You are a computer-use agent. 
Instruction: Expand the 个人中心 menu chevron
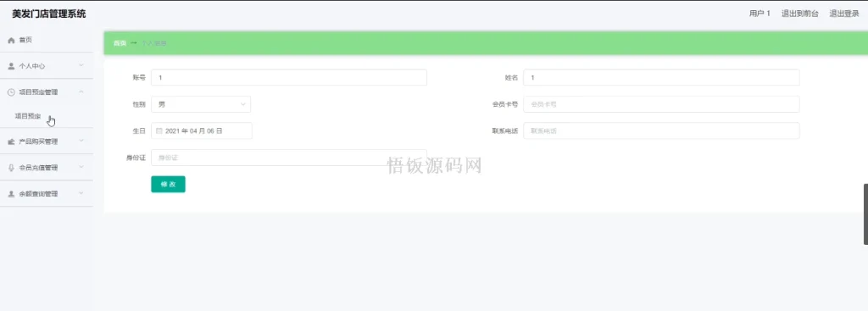pos(81,66)
